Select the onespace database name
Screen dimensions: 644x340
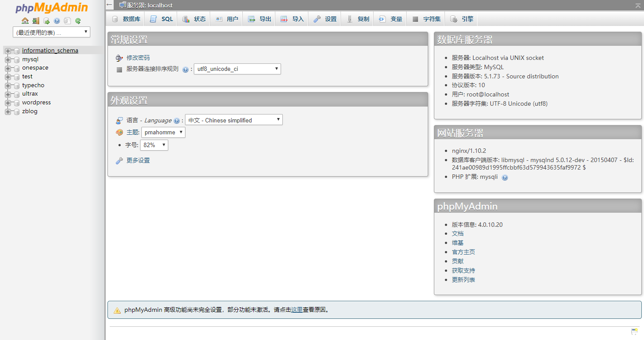[x=35, y=68]
